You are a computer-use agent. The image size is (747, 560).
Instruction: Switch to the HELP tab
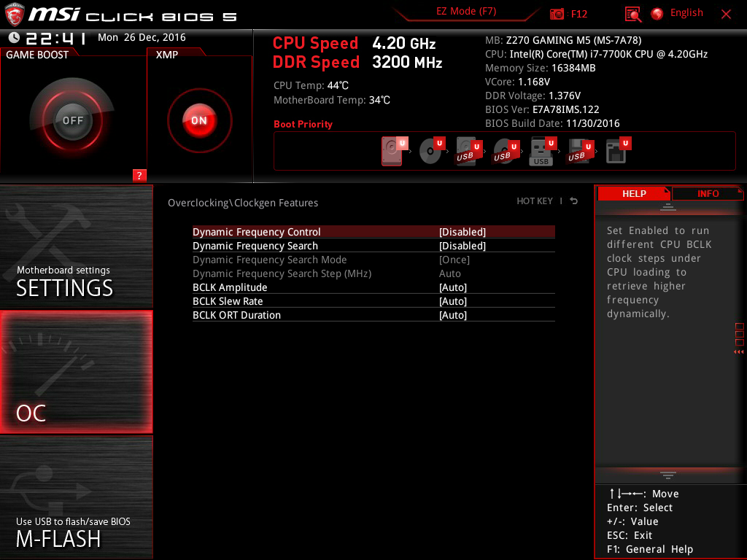634,193
